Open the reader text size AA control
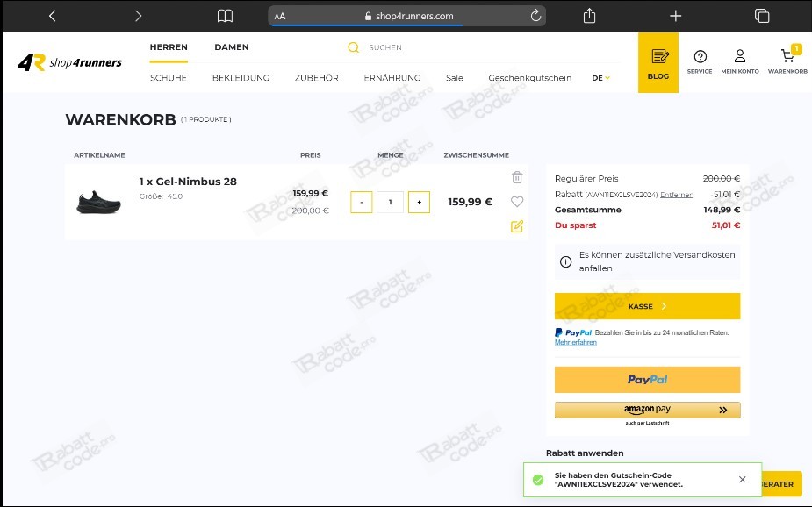Viewport: 812px width, 507px height. 280,17
